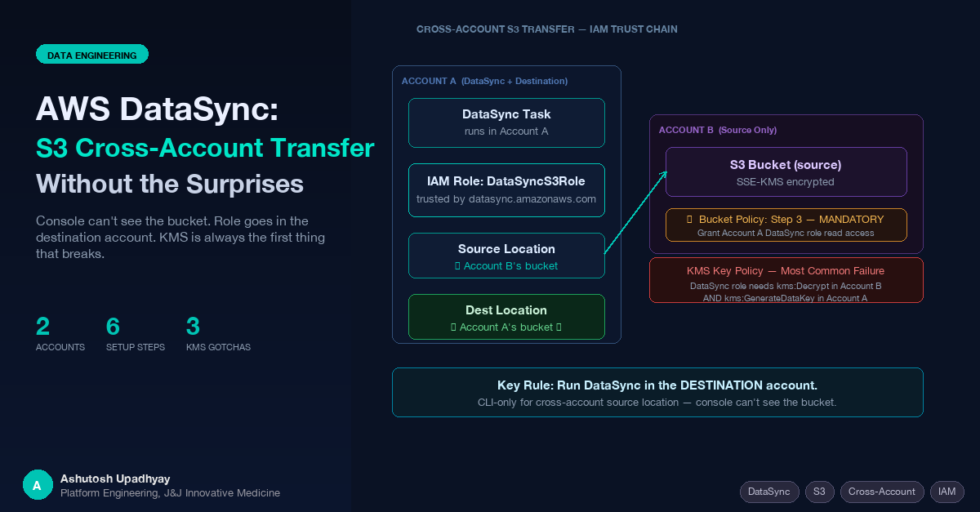The image size is (980, 512).
Task: Click the author avatar with letter A
Action: pyautogui.click(x=37, y=485)
